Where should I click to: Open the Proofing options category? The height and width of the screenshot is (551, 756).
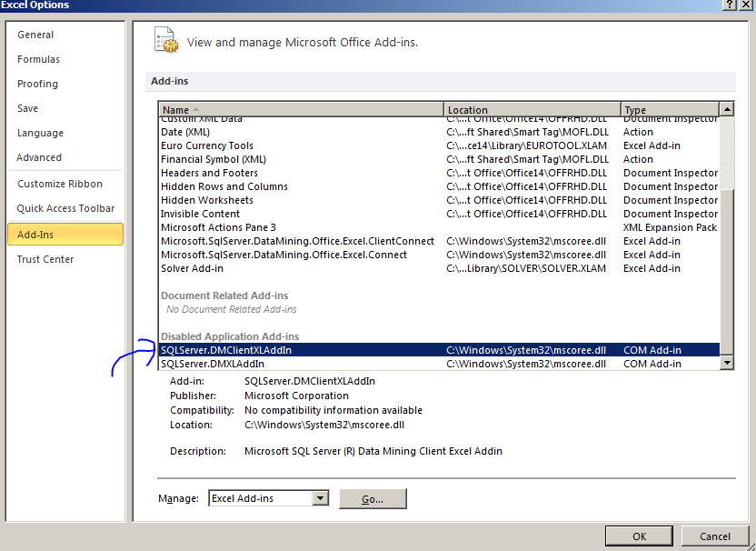(38, 84)
